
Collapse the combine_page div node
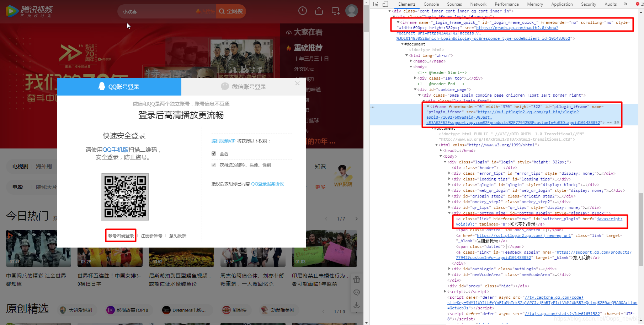[x=415, y=90]
